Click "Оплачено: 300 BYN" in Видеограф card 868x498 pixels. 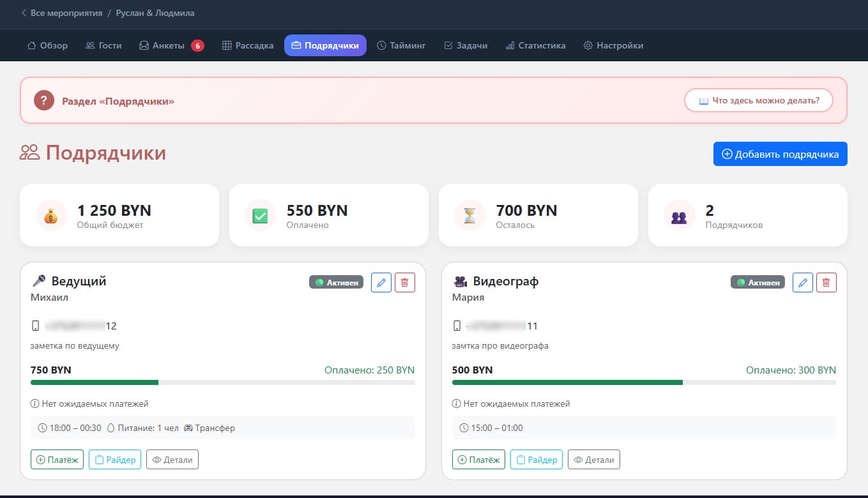[791, 370]
